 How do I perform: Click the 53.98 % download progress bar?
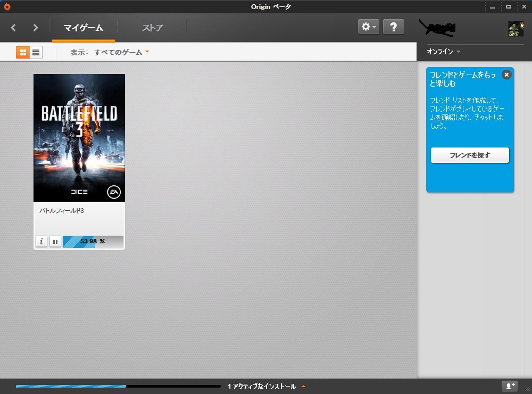tap(93, 242)
